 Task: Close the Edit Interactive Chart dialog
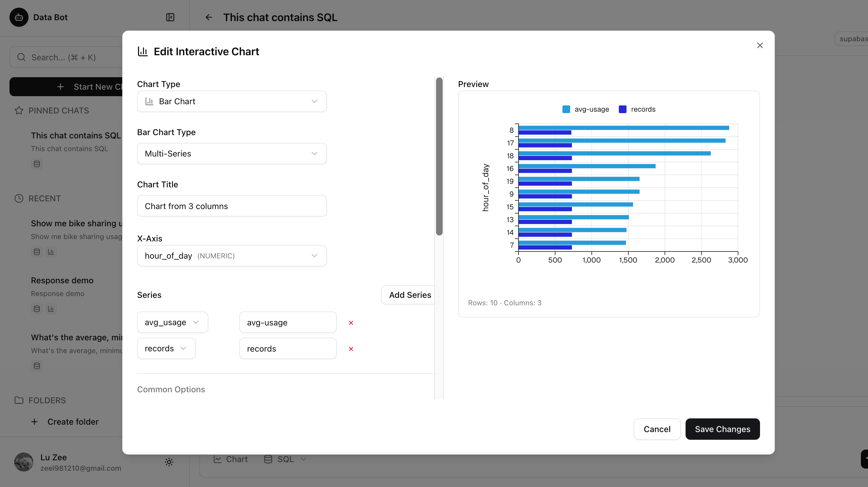759,45
